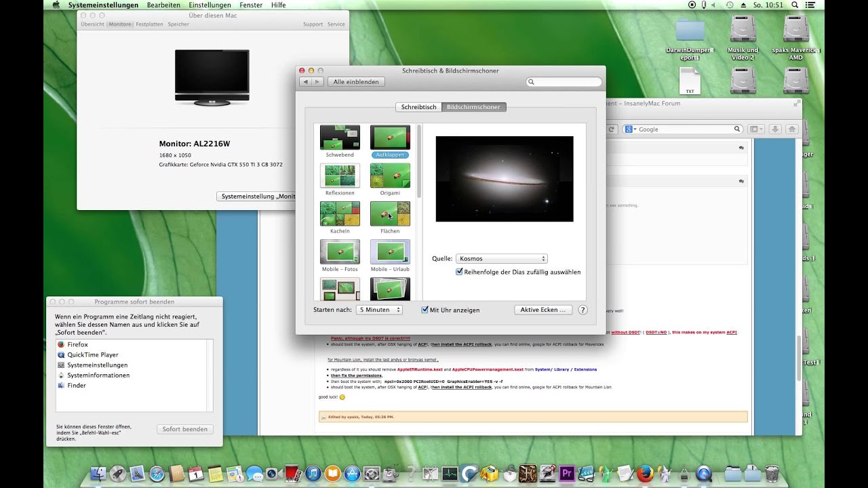The image size is (868, 488).
Task: Click the recording stop icon in menu bar
Action: 692,5
